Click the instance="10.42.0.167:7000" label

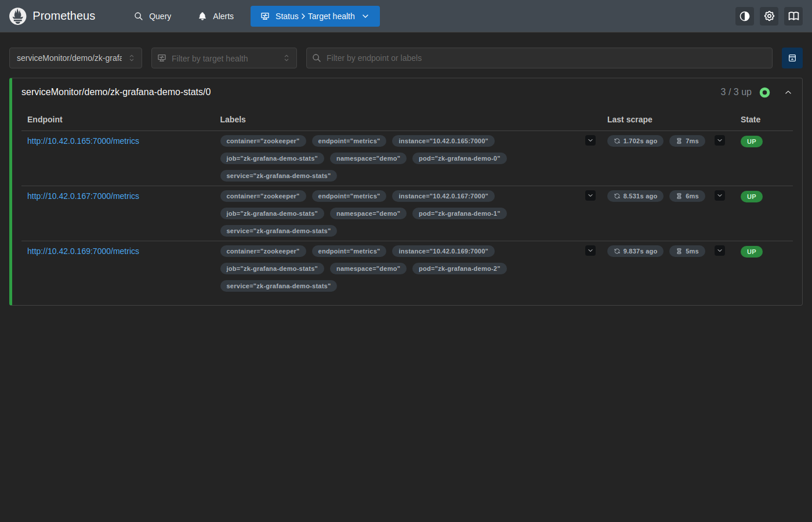pyautogui.click(x=443, y=196)
